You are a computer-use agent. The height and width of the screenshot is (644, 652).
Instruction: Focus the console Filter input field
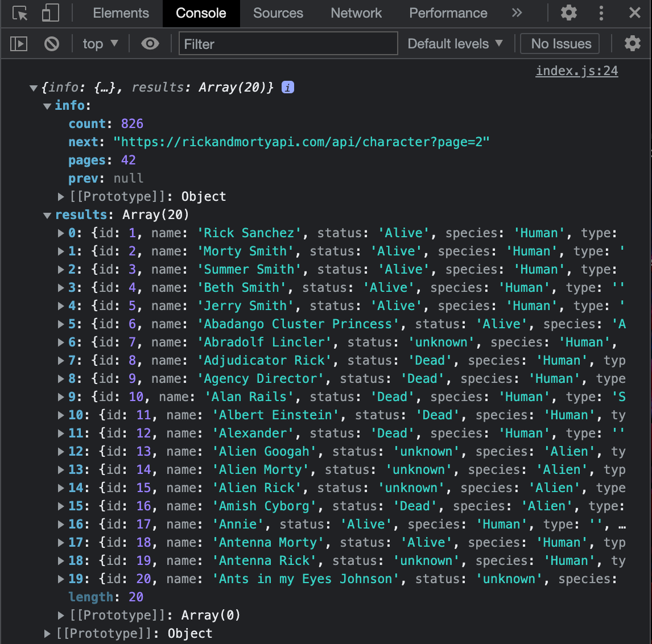coord(288,44)
